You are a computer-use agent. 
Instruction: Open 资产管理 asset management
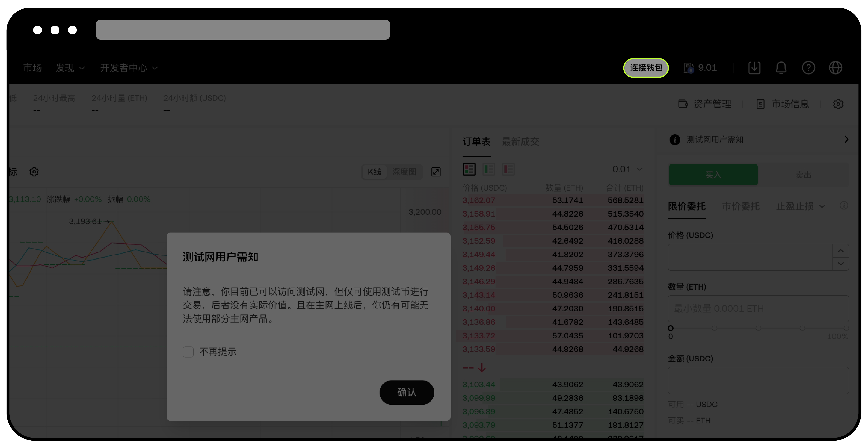click(705, 104)
